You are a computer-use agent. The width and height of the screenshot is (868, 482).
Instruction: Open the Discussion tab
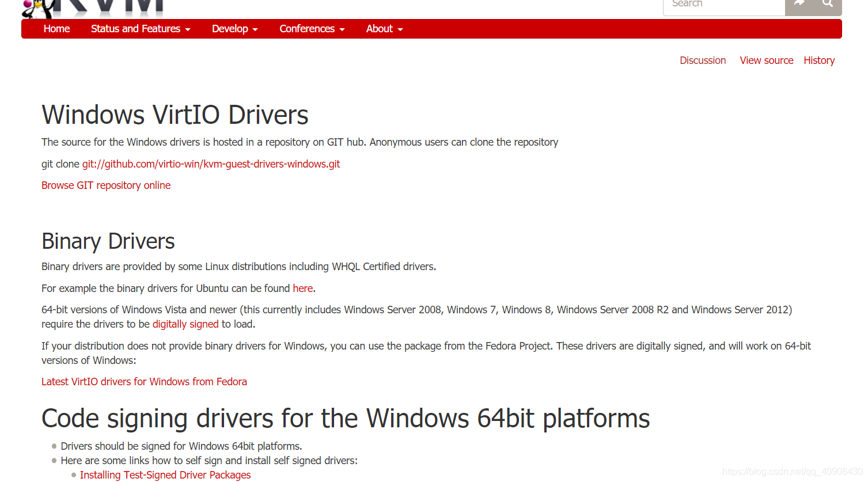[x=703, y=60]
